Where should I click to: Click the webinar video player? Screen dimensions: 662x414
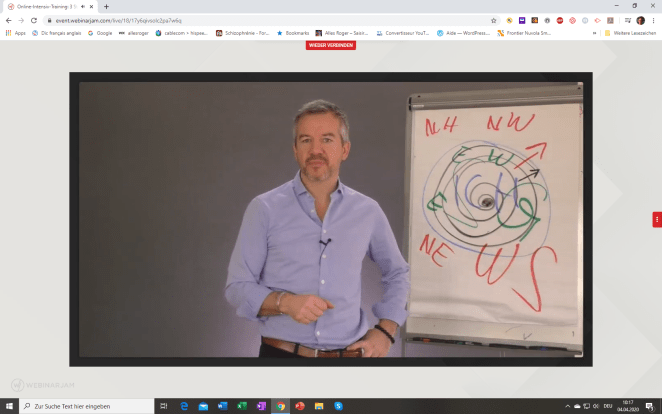[330, 220]
